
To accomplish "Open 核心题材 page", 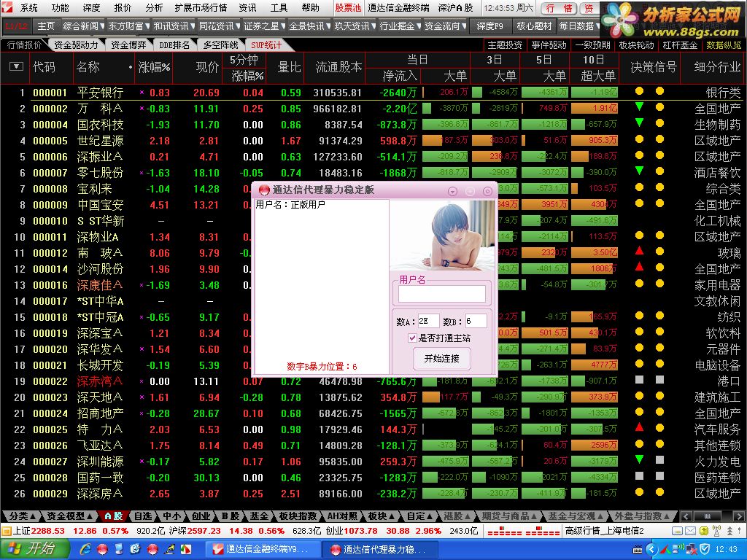I will pyautogui.click(x=534, y=26).
